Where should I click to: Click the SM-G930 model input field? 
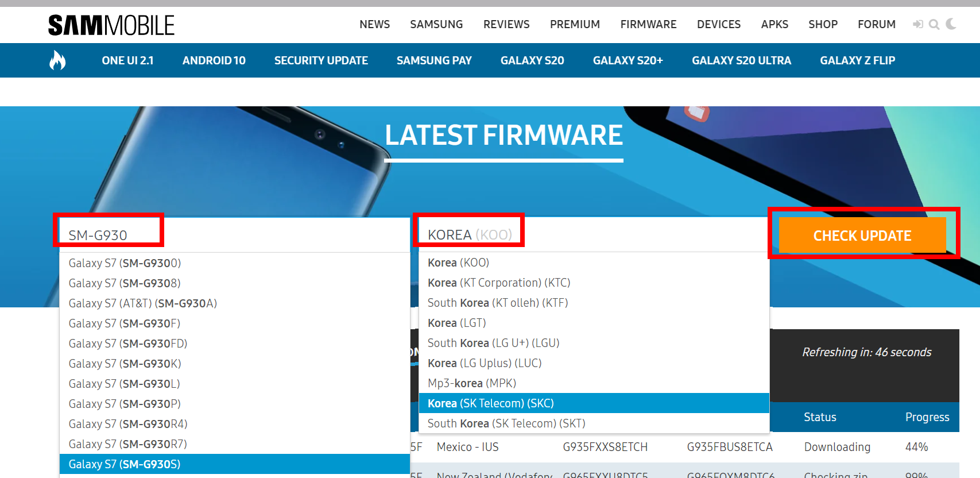(x=235, y=235)
